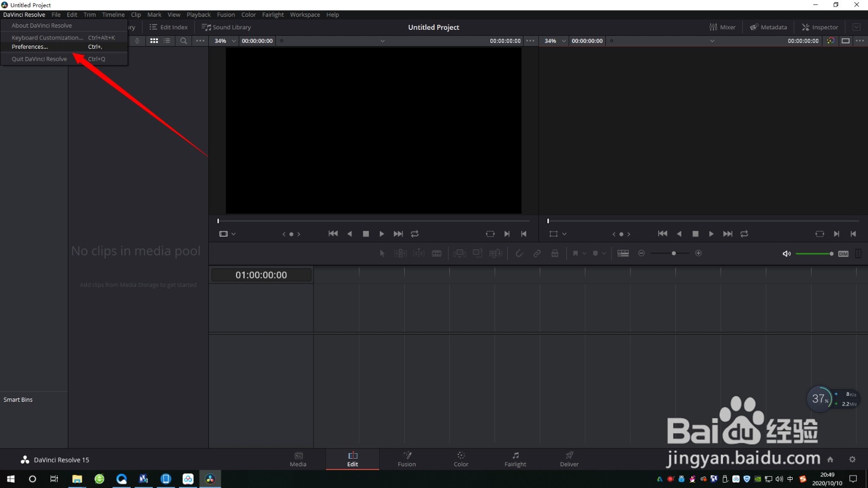The width and height of the screenshot is (868, 488).
Task: Open Keyboard Customization menu entry
Action: coord(64,37)
